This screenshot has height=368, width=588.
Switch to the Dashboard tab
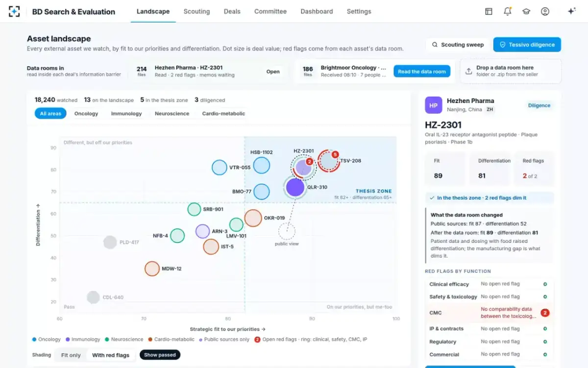pos(317,11)
